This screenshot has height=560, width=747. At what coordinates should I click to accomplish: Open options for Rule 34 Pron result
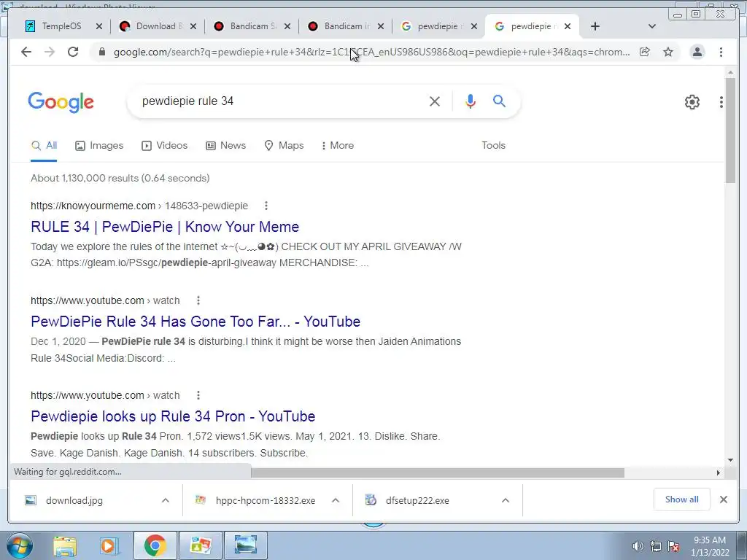(x=198, y=395)
